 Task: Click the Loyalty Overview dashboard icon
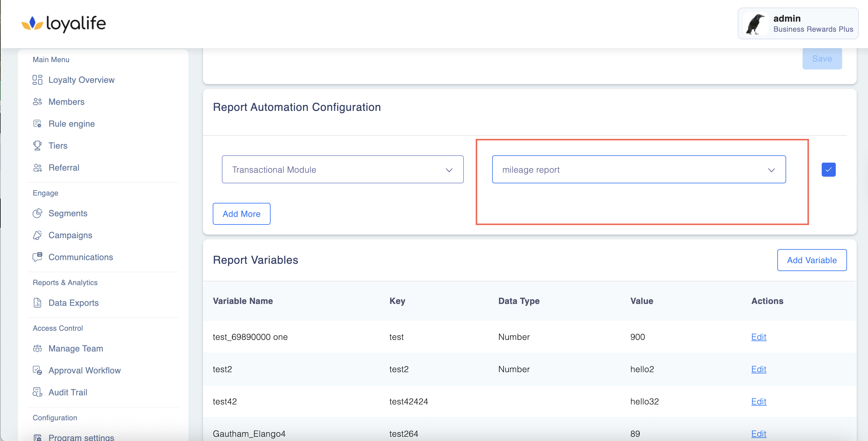pos(37,80)
